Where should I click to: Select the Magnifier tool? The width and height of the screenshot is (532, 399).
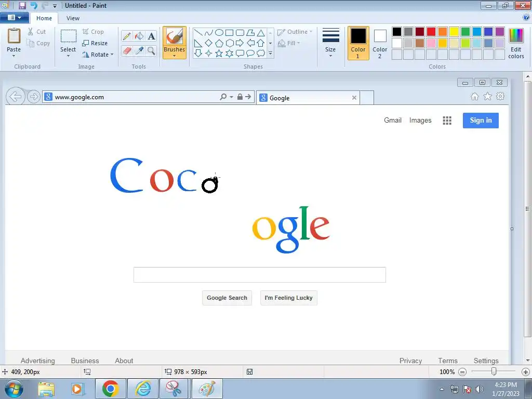pyautogui.click(x=151, y=51)
